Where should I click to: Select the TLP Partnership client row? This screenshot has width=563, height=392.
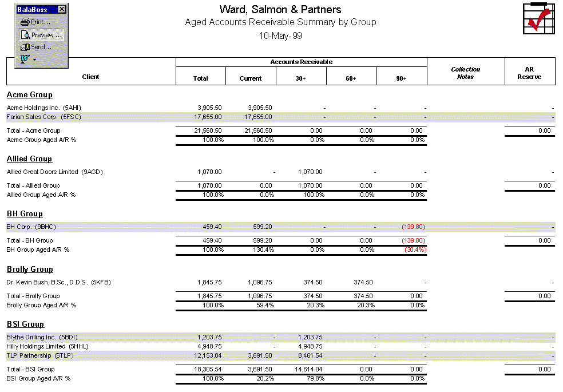(40, 356)
